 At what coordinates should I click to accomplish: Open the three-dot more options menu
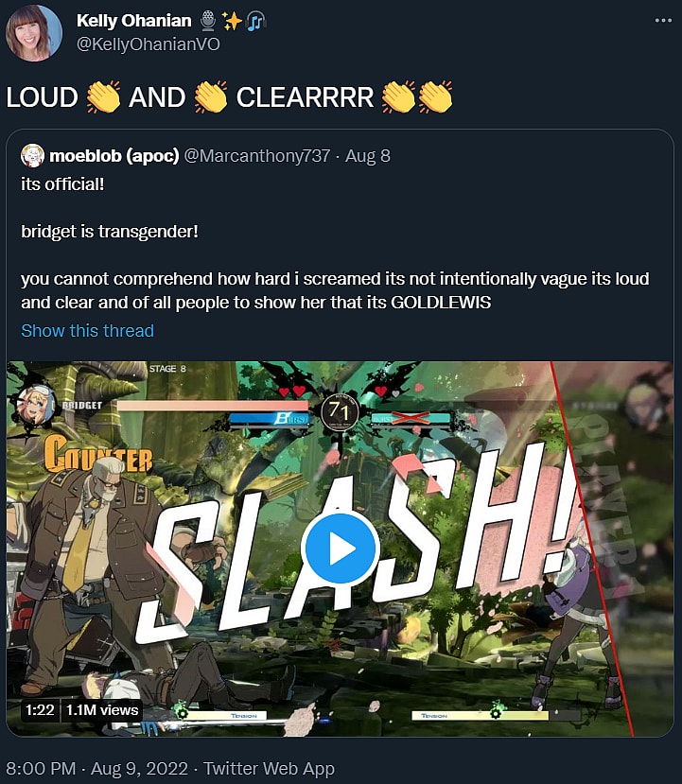coord(663,21)
